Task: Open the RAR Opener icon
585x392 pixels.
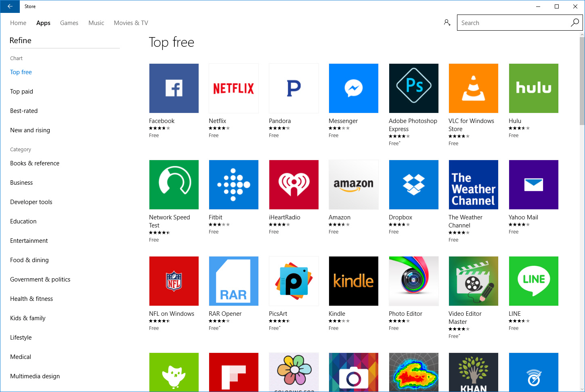Action: pyautogui.click(x=234, y=281)
